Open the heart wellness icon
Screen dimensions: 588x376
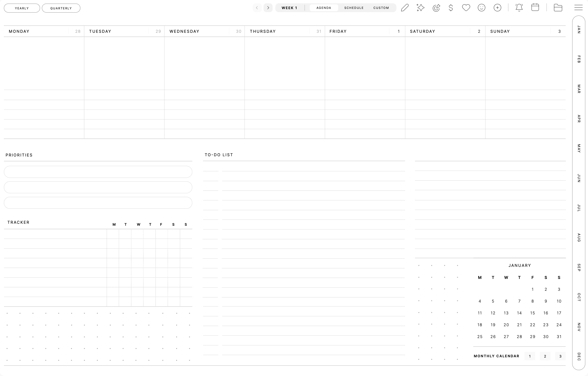[466, 8]
